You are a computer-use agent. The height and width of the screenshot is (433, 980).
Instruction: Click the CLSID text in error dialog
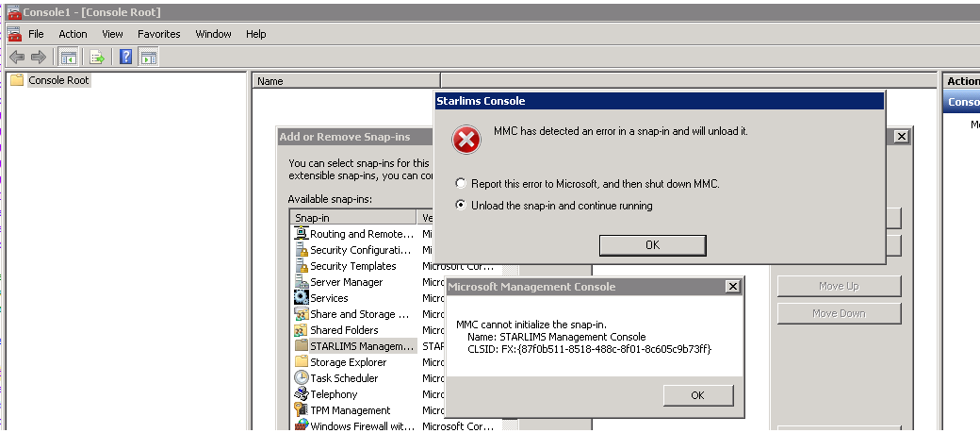click(x=590, y=348)
